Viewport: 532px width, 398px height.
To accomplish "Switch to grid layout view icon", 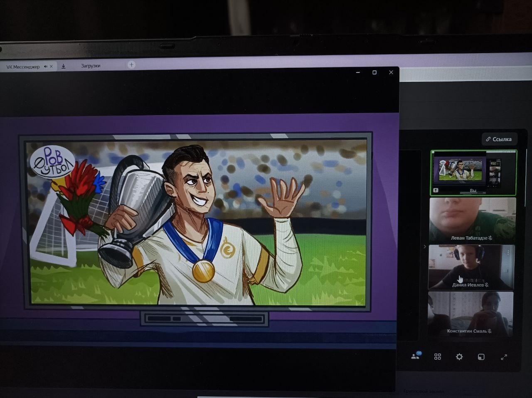I will click(438, 356).
